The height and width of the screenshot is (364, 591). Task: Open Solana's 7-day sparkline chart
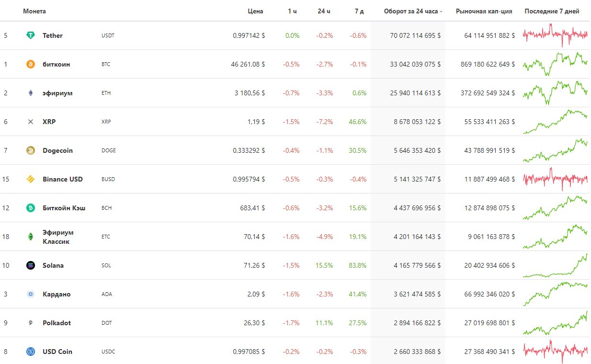(x=556, y=265)
